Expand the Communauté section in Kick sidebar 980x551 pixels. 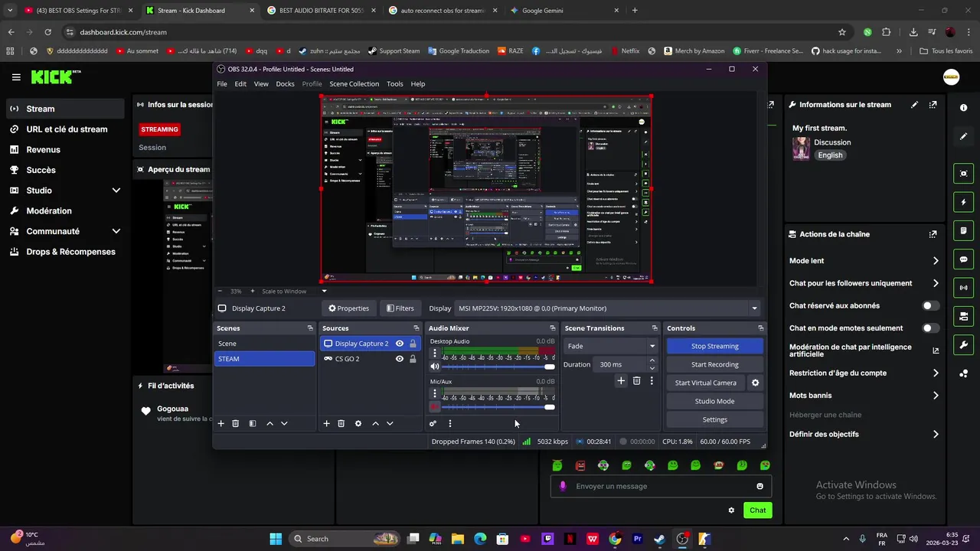pyautogui.click(x=116, y=231)
